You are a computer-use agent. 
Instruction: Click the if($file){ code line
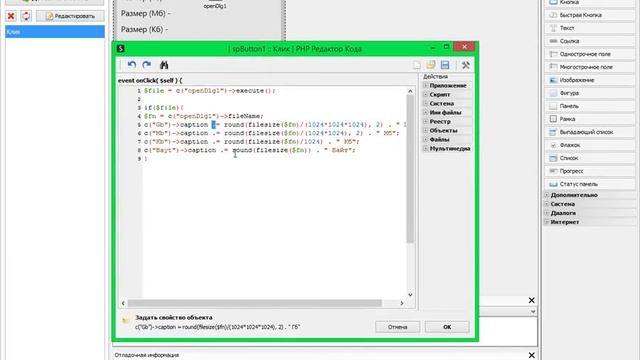point(164,108)
